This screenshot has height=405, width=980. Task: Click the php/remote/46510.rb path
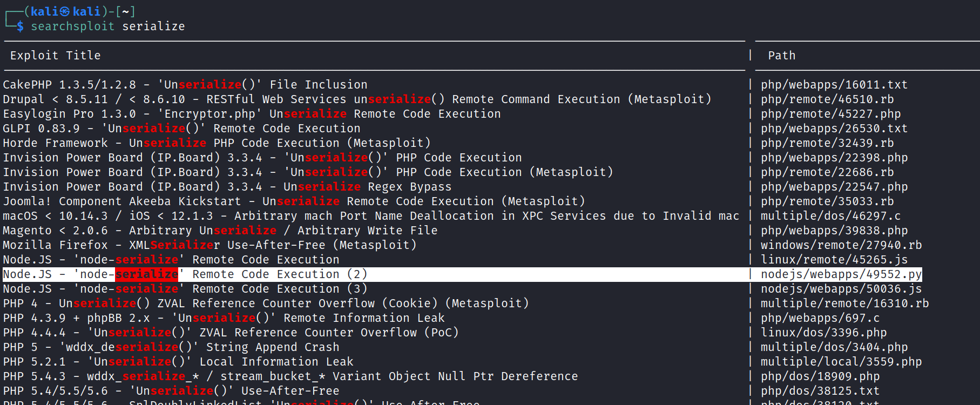coord(827,99)
